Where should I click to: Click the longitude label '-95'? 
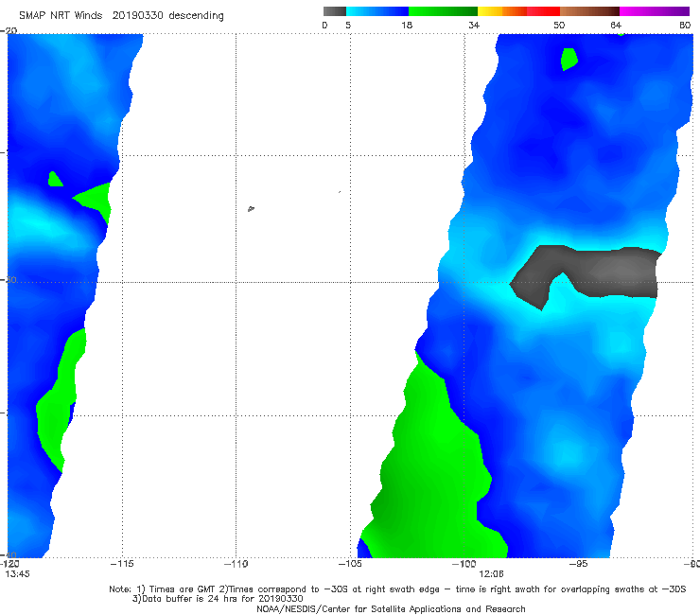click(578, 564)
